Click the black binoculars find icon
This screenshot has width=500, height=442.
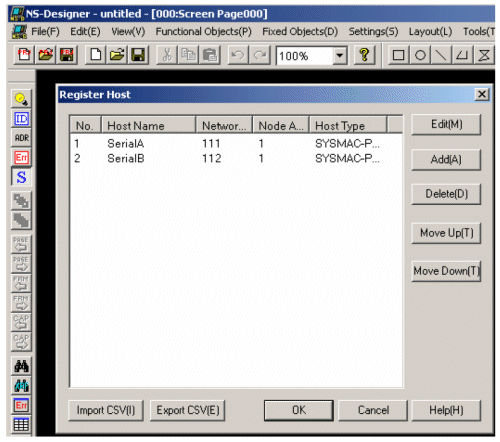(x=22, y=366)
